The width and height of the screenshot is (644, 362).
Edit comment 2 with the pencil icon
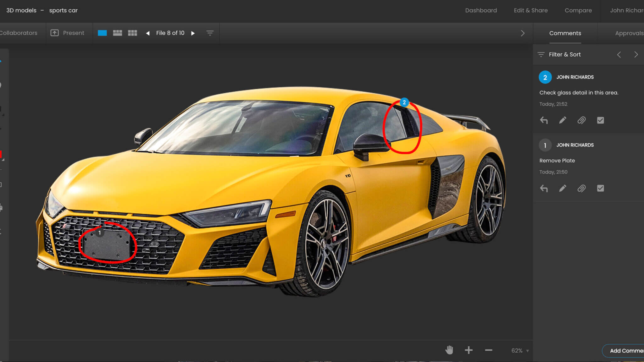point(563,120)
